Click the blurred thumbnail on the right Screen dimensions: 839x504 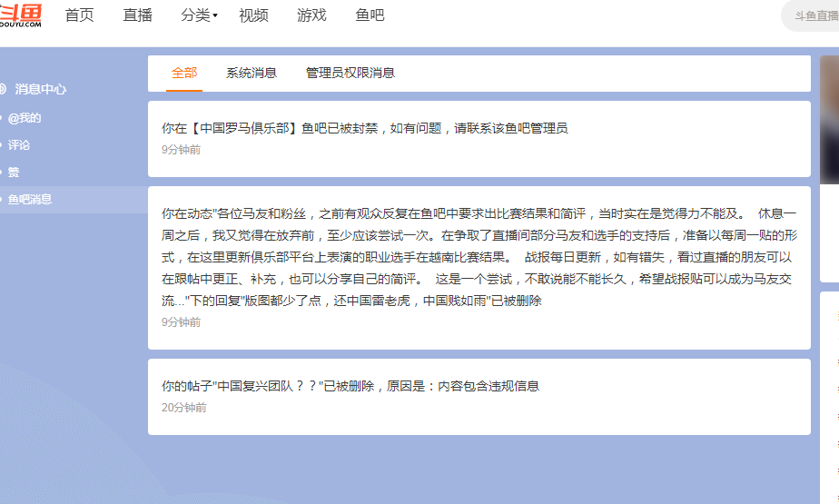pyautogui.click(x=829, y=118)
